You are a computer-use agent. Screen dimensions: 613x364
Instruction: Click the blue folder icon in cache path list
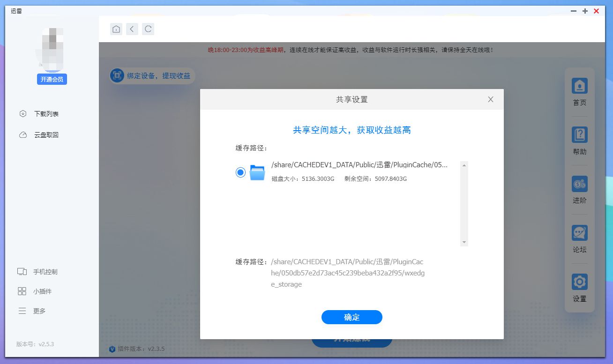point(257,172)
